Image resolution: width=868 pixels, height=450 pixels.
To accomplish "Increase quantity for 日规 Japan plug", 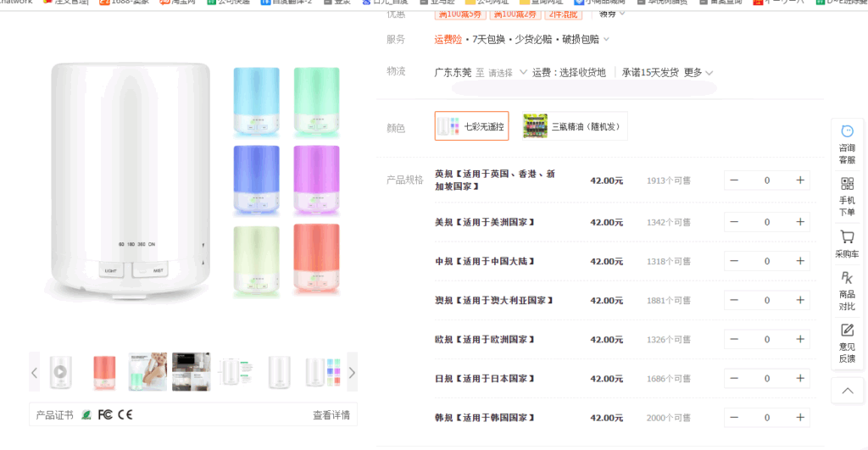I will (x=800, y=379).
